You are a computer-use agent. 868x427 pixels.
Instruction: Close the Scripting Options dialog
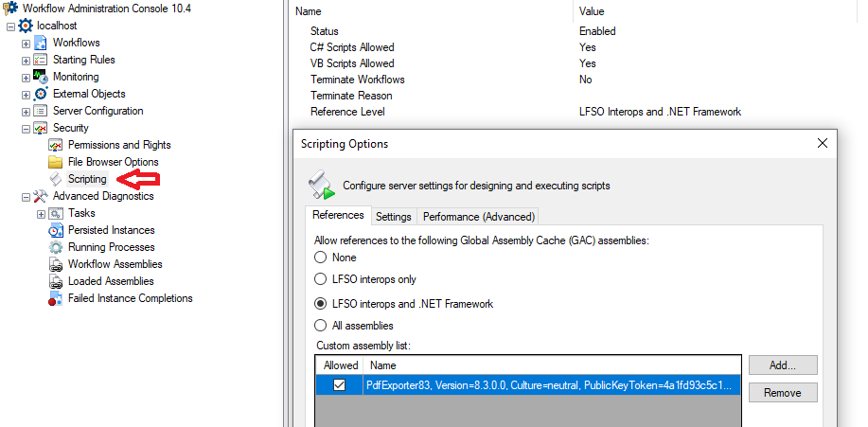click(822, 144)
